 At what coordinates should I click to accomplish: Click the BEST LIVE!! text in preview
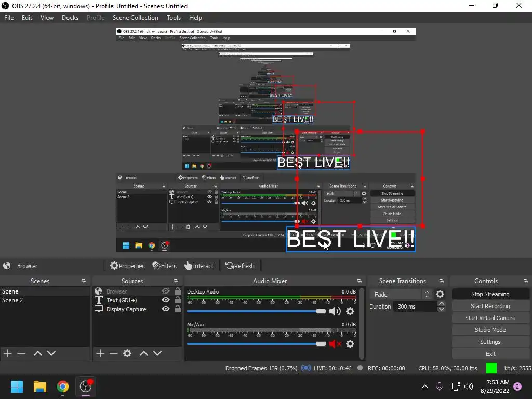point(351,239)
